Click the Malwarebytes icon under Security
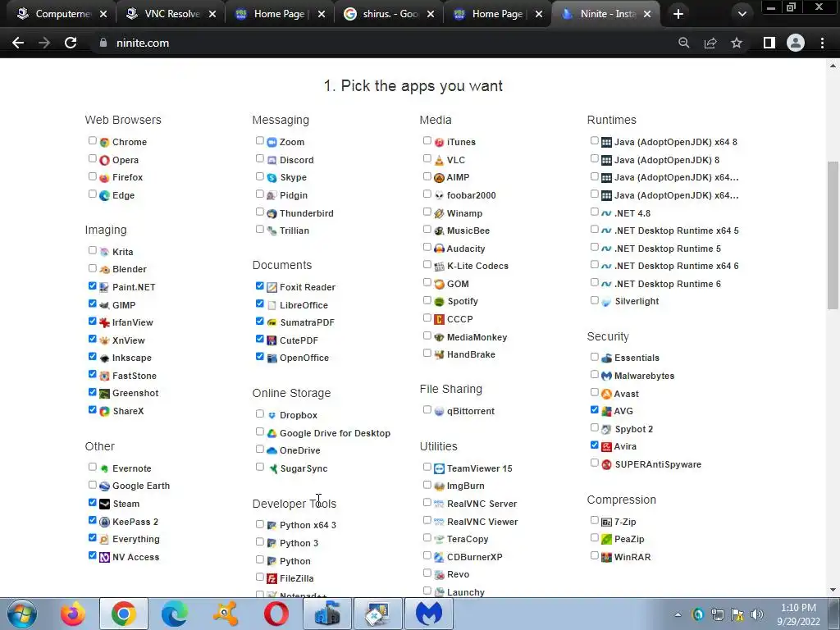Screen dimensions: 840x630 (x=606, y=376)
